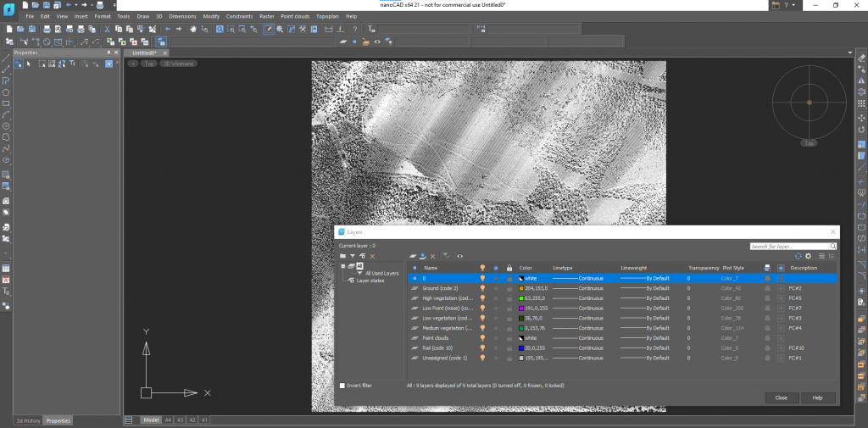Click the Save icon in standard toolbar

point(31,29)
